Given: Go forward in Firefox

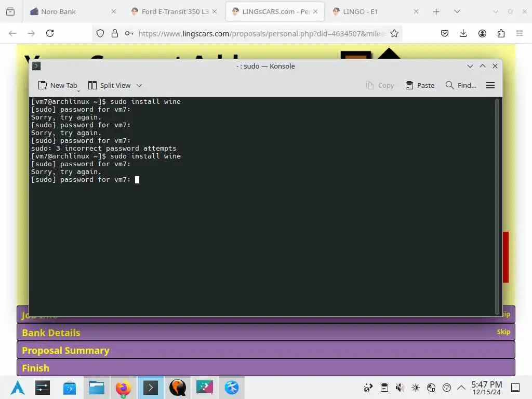Looking at the screenshot, I should pyautogui.click(x=31, y=33).
